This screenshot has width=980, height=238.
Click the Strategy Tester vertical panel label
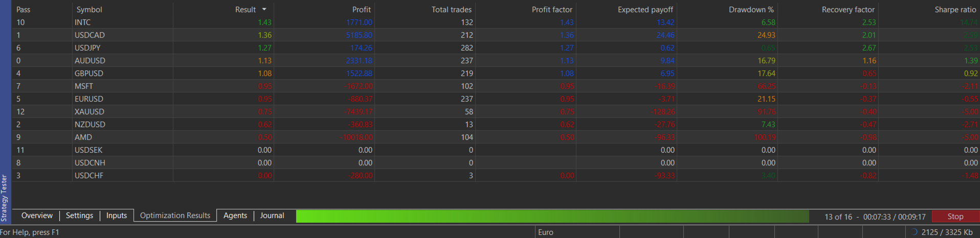point(4,198)
